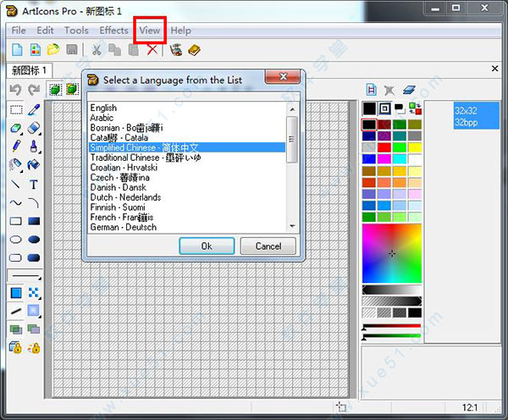Select the Flood Fill bucket tool
Viewport: 508px width, 420px height.
tap(34, 164)
